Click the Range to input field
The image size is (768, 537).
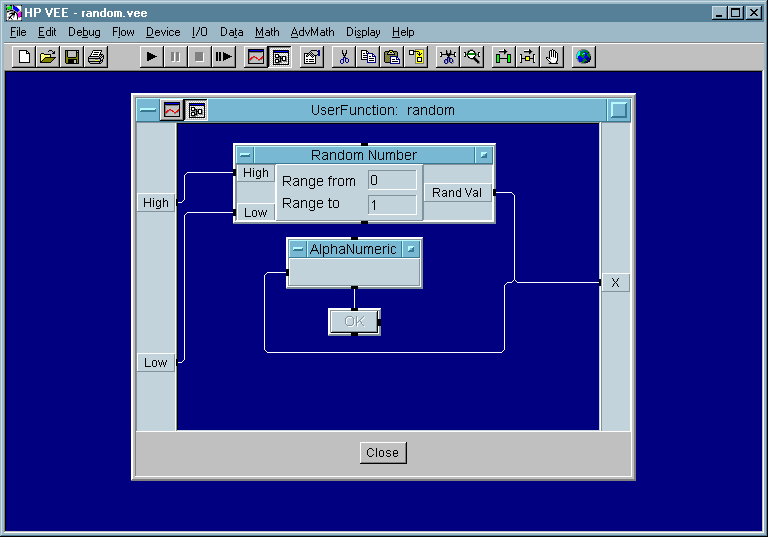(392, 204)
